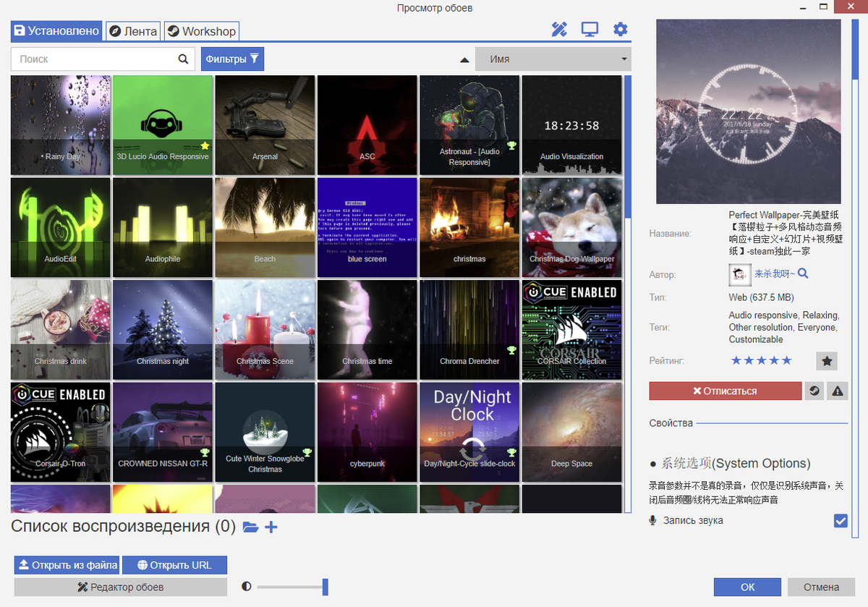Select 3D Lucio Audio Responsive wallpaper
Screen dimensions: 868x607
163,125
